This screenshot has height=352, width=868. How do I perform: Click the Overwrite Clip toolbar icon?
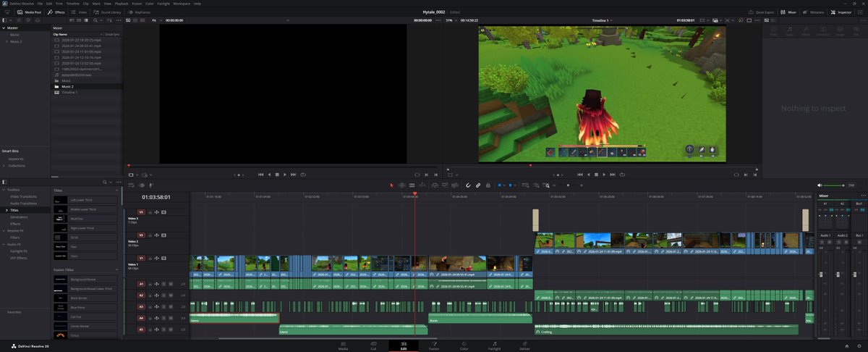(x=445, y=185)
